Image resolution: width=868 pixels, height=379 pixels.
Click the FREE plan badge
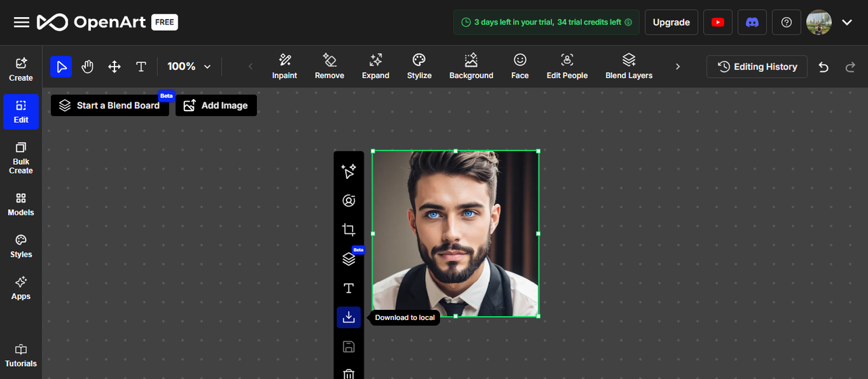[x=165, y=22]
